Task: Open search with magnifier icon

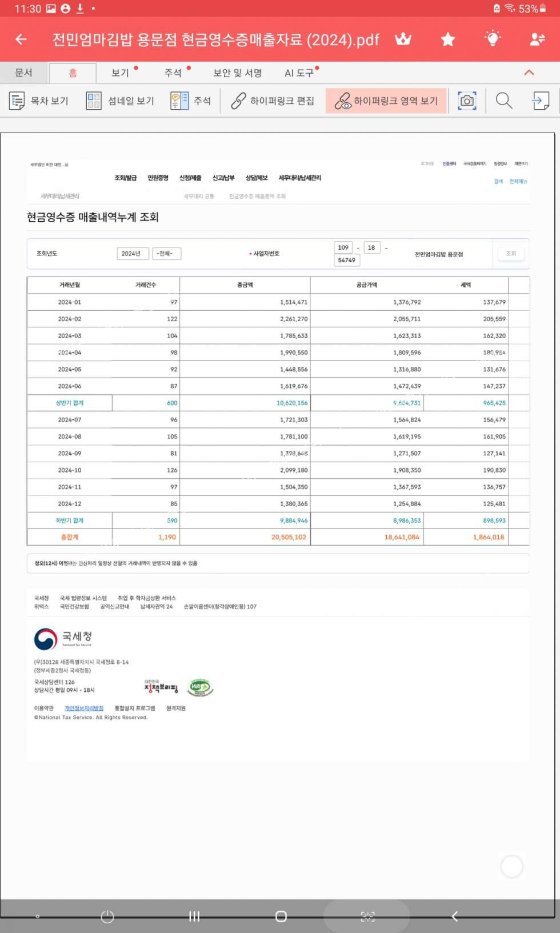Action: click(x=503, y=101)
